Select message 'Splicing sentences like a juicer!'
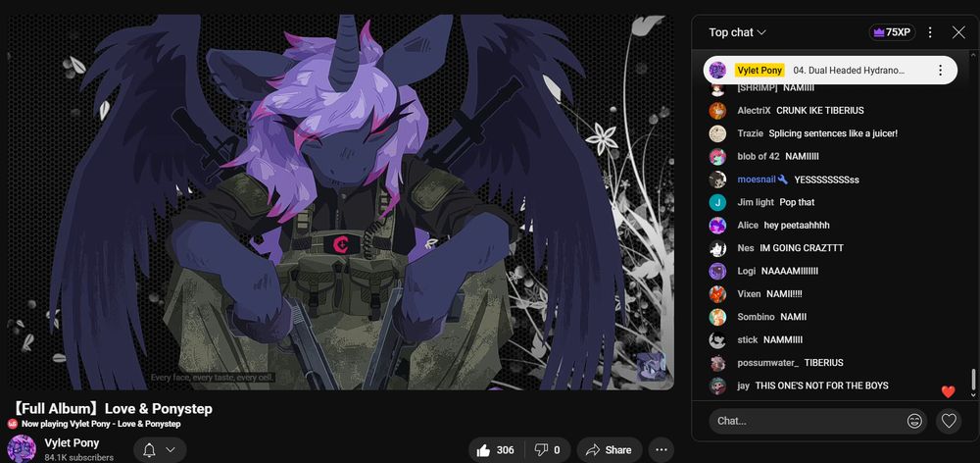Screen dimensions: 980x463 (833, 133)
